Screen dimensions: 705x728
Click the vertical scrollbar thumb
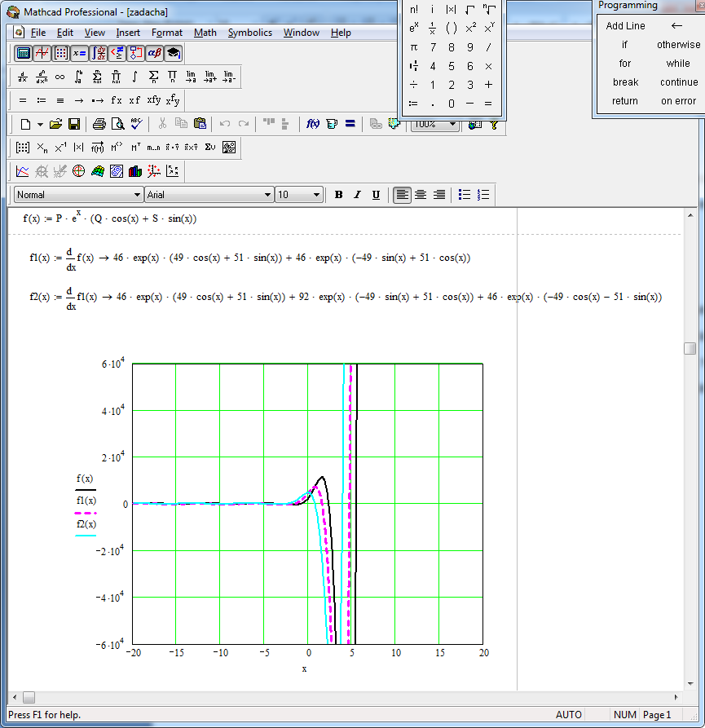click(x=690, y=349)
